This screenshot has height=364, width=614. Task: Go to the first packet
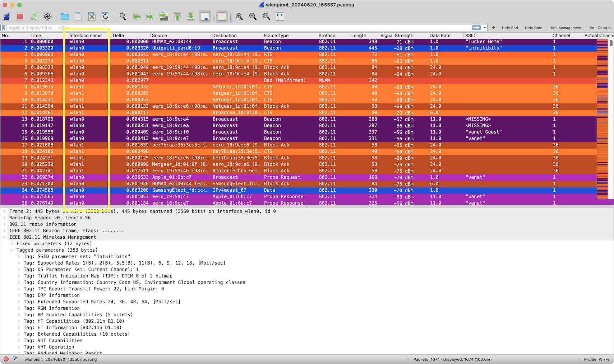pos(177,17)
